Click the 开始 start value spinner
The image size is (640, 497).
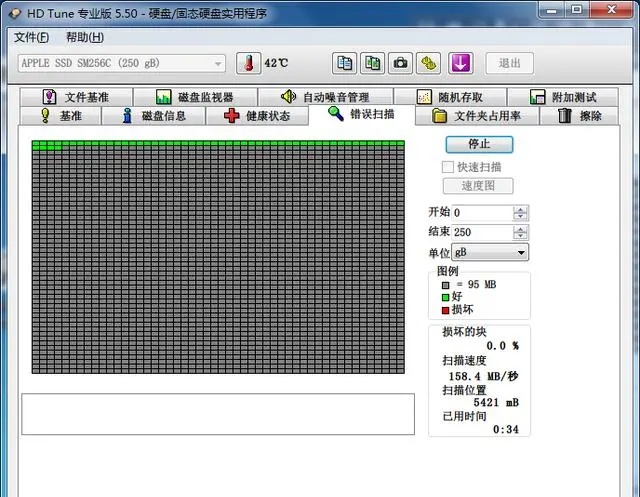tap(521, 213)
